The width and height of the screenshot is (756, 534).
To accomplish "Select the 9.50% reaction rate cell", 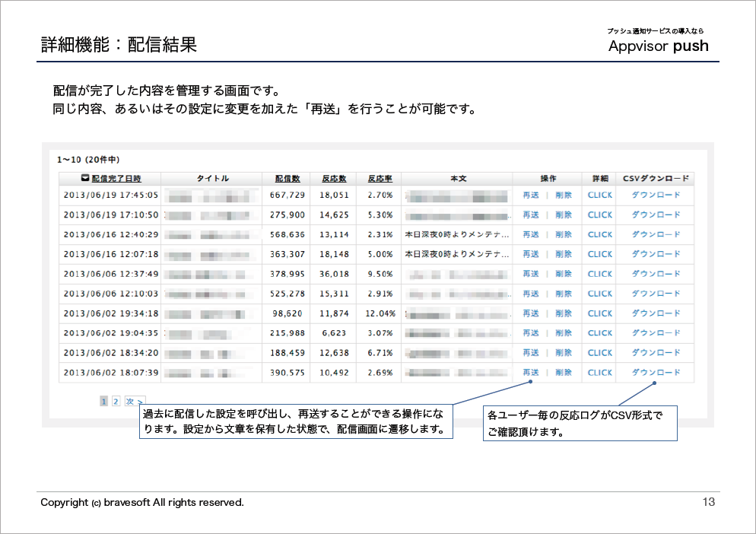I will 380,274.
